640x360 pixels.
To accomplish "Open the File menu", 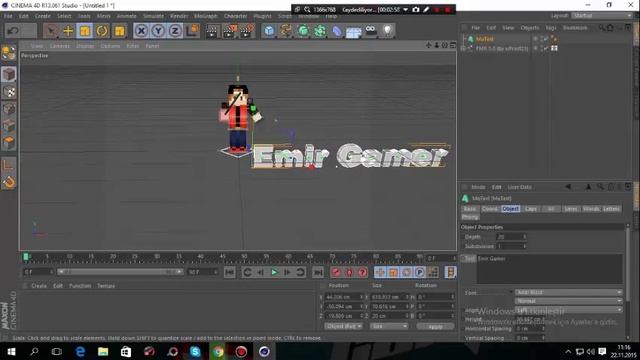I will click(8, 16).
